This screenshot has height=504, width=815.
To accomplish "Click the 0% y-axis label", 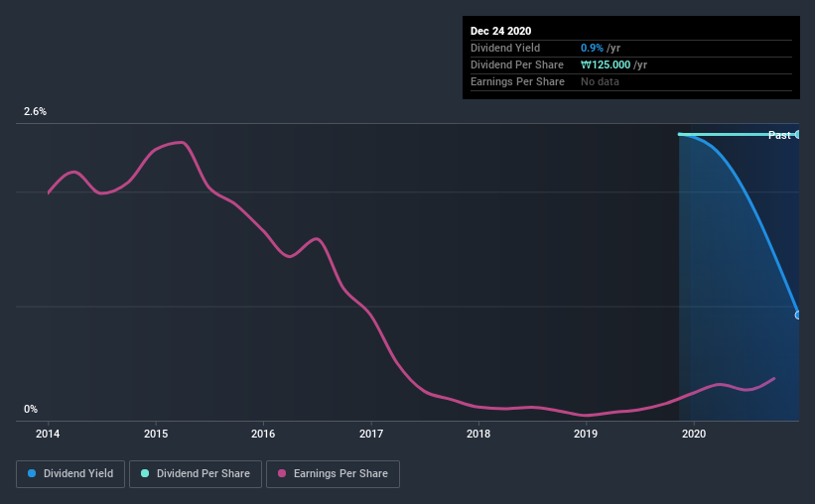I will point(31,409).
